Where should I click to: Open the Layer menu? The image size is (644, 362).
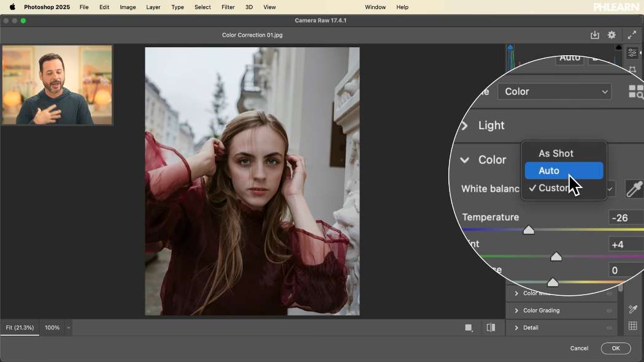153,7
